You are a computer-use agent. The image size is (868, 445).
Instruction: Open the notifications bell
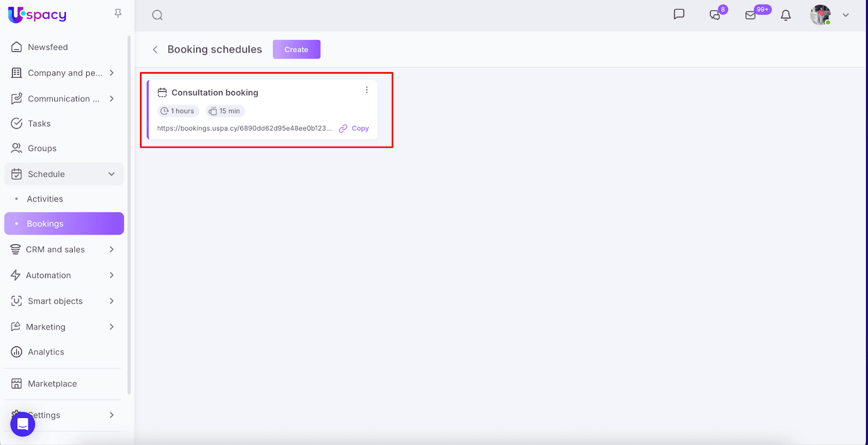pos(786,15)
